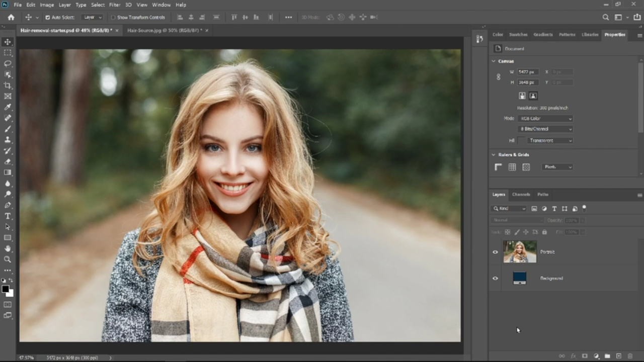Screen dimensions: 644x362
Task: Open the Mode RGB Color dropdown
Action: pos(545,119)
